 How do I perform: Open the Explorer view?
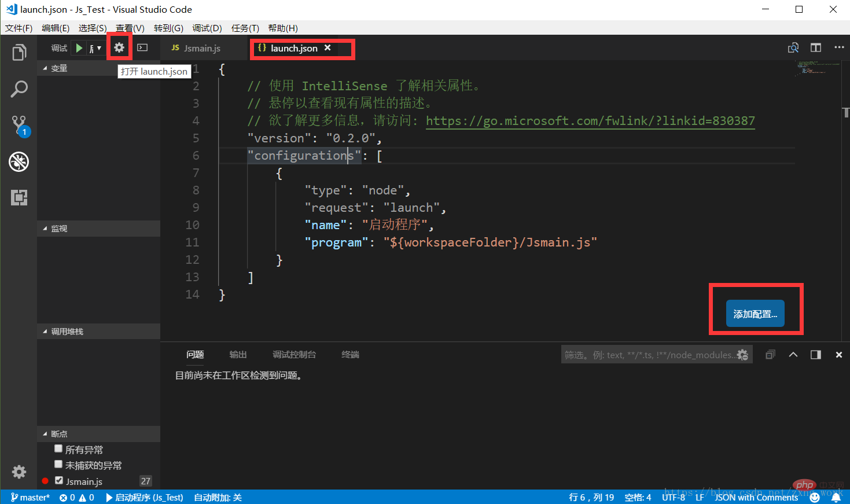click(x=19, y=52)
